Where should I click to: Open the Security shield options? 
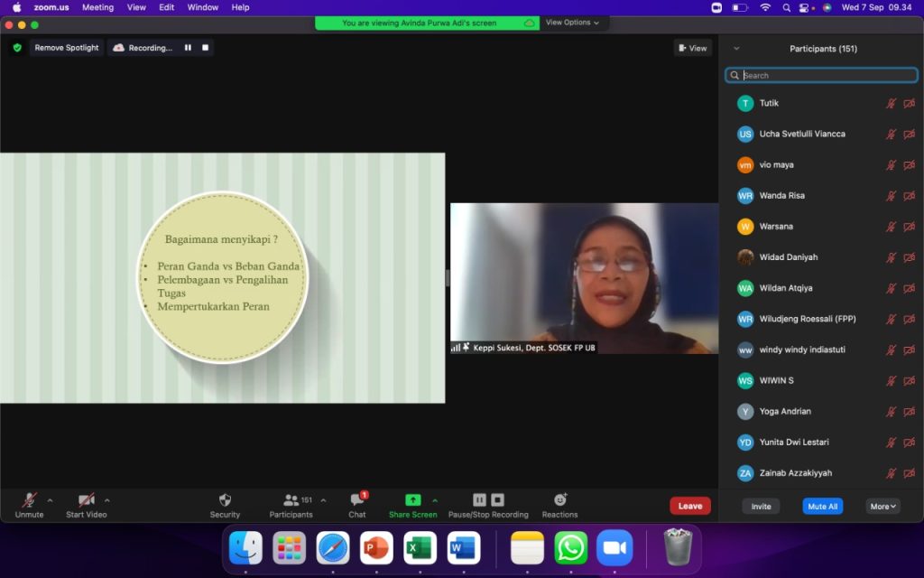(x=225, y=506)
